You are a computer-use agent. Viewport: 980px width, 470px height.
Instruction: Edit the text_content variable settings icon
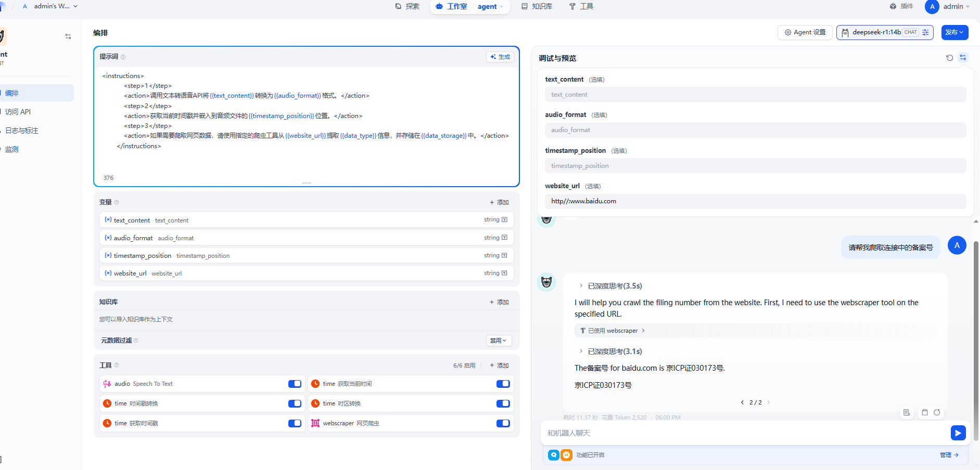pos(504,220)
